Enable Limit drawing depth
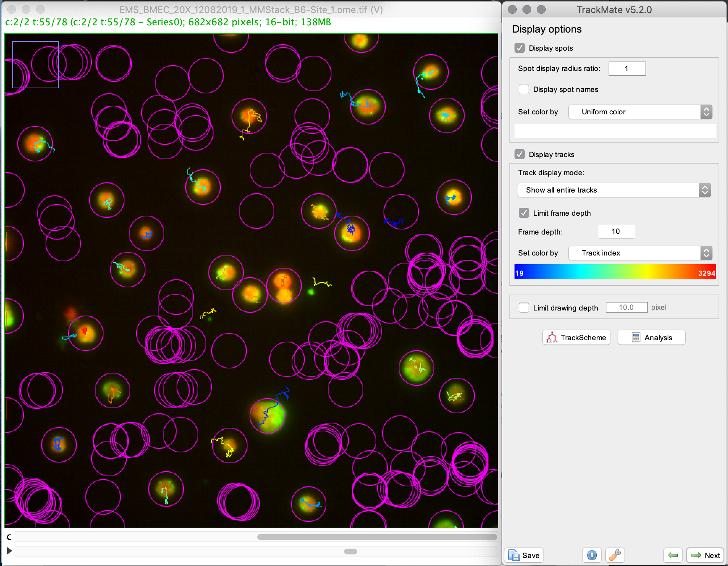The width and height of the screenshot is (728, 566). click(524, 308)
